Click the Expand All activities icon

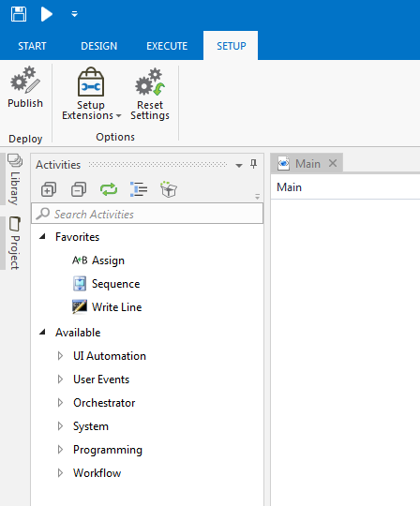point(49,189)
